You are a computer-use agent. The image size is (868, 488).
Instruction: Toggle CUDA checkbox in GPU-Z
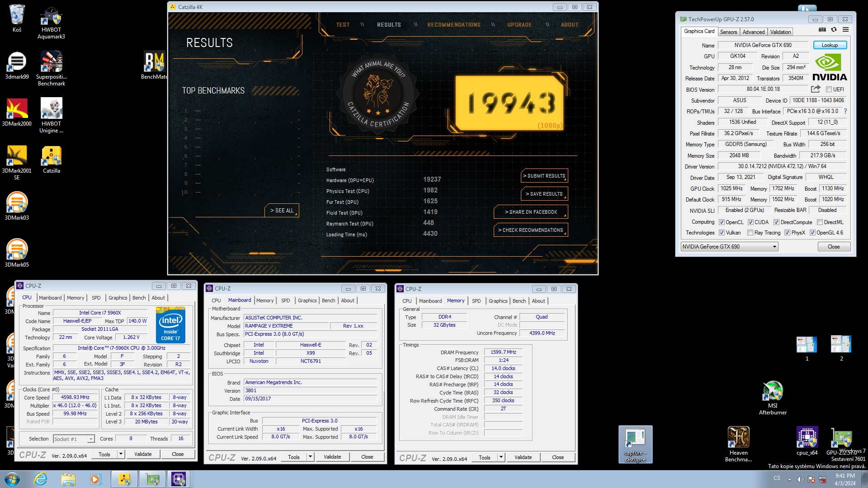click(x=750, y=222)
